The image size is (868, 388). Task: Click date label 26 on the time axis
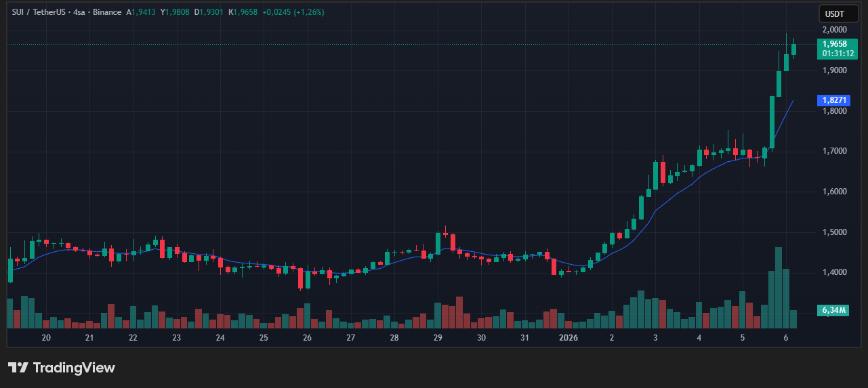click(307, 337)
